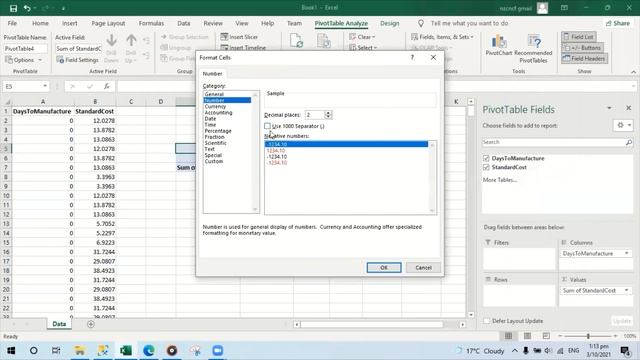Open Windows Start menu
Image resolution: width=640 pixels, height=360 pixels.
[x=11, y=351]
